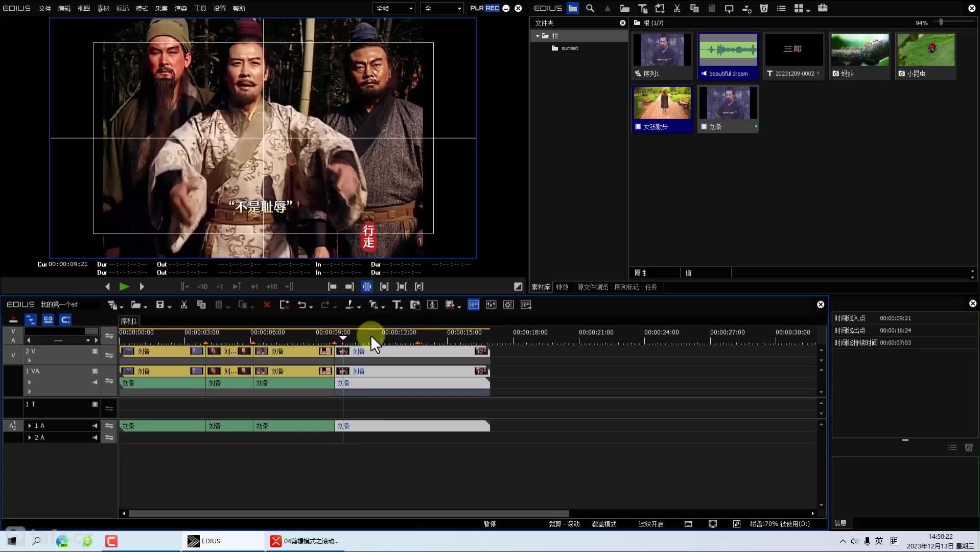This screenshot has width=980, height=552.
Task: Click the voice-over microphone icon in timeline
Action: tap(432, 305)
